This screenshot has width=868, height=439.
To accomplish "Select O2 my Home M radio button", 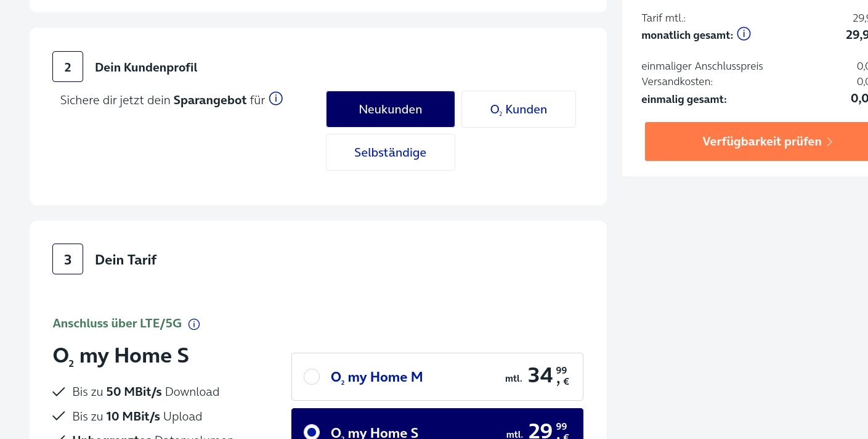I will click(x=312, y=377).
